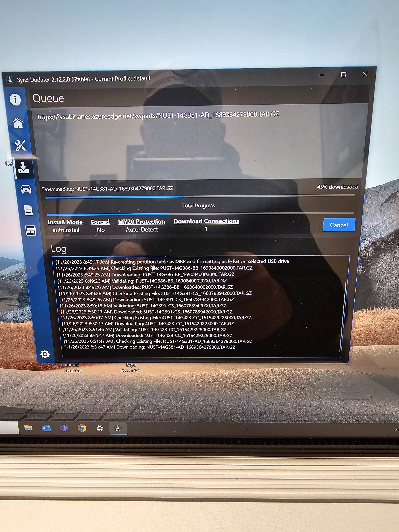Select last log line Downloading: NU5T-14G381-AD
Viewport: 399px width, 532px height.
pyautogui.click(x=150, y=347)
